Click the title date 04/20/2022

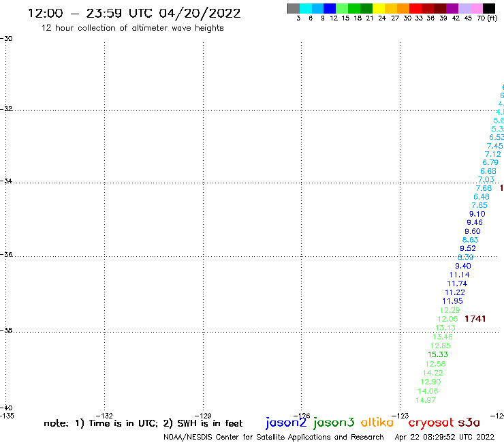[200, 14]
